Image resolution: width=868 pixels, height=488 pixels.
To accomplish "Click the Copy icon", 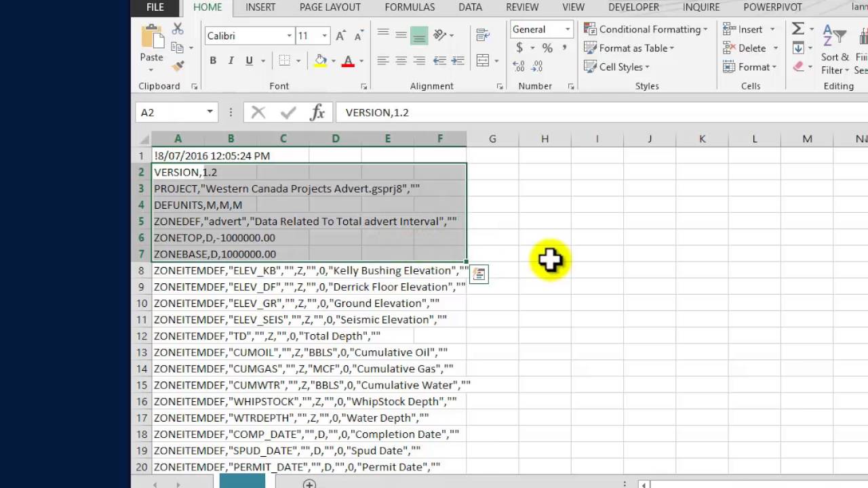I will tap(178, 47).
